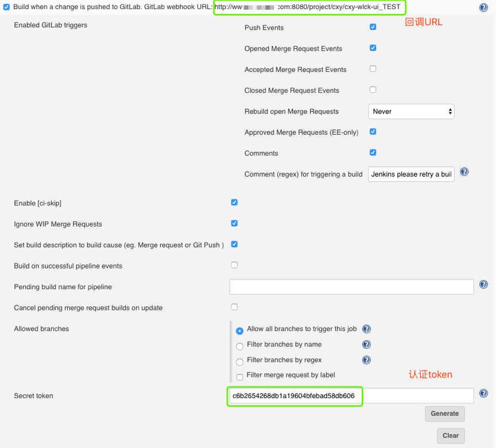Click the Pending build name text field
Viewport: 496px width, 448px height.
click(351, 287)
